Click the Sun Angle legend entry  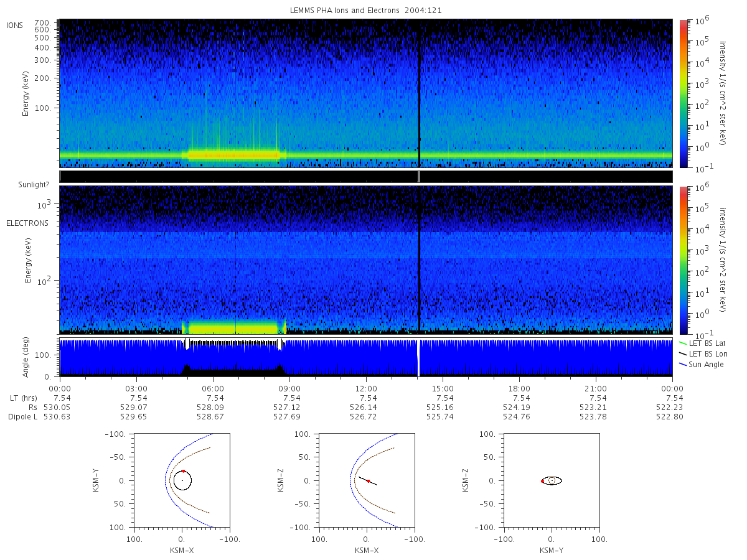click(x=702, y=365)
